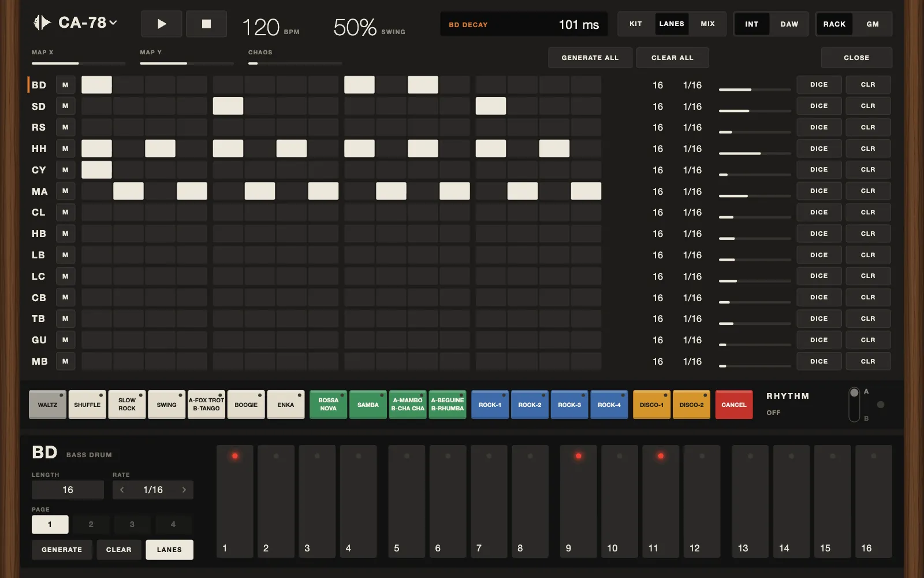This screenshot has width=924, height=578.
Task: Select the BOSSA NOVA rhythm preset
Action: [x=328, y=405]
